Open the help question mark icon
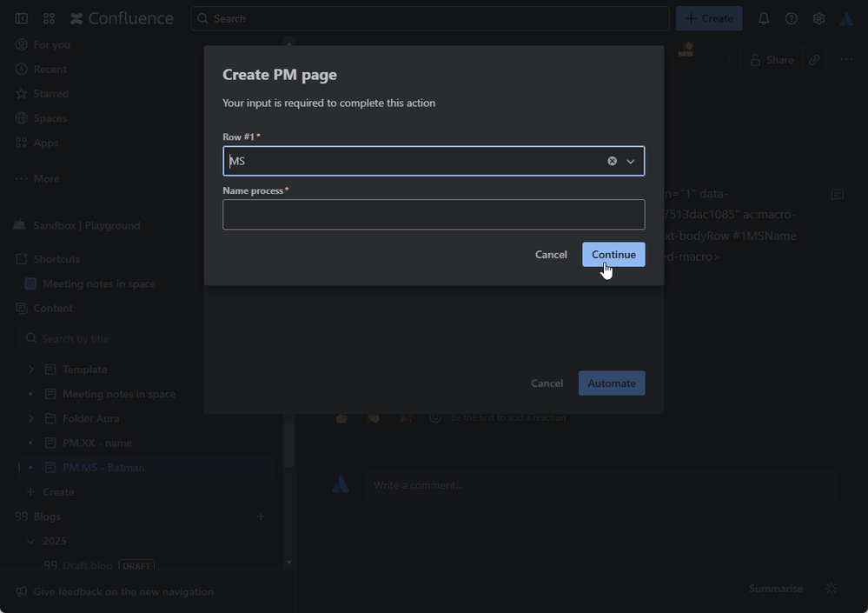The height and width of the screenshot is (613, 868). [x=791, y=18]
